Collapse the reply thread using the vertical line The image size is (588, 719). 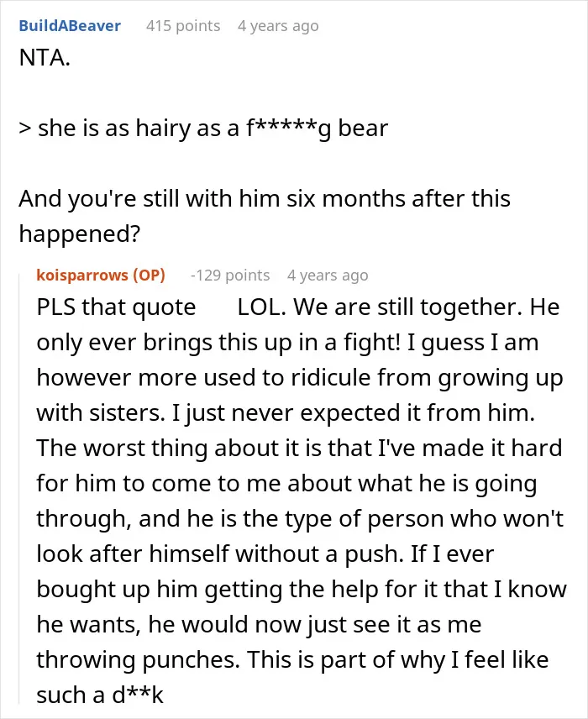point(19,488)
